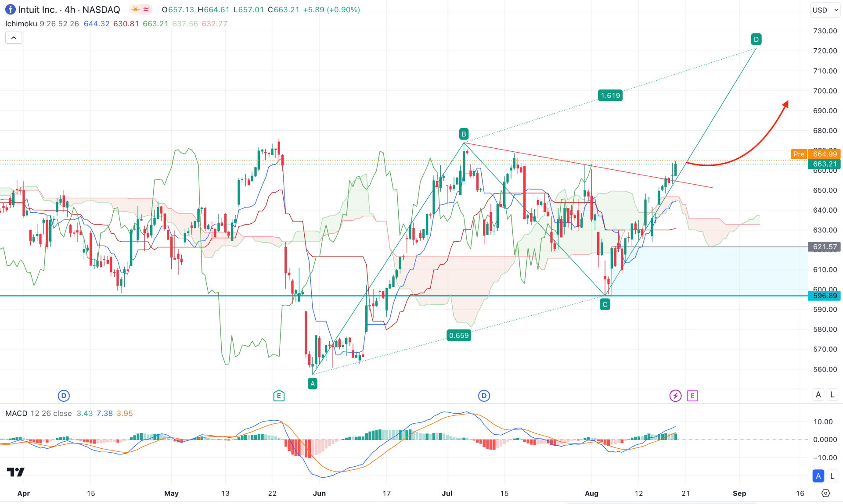Open the dividend marker near April

(x=64, y=396)
